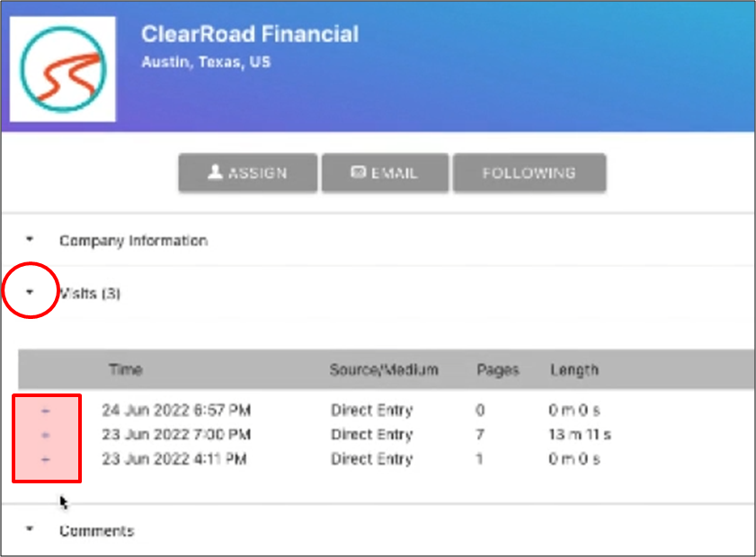Click the Email button
756x557 pixels.
tap(384, 172)
